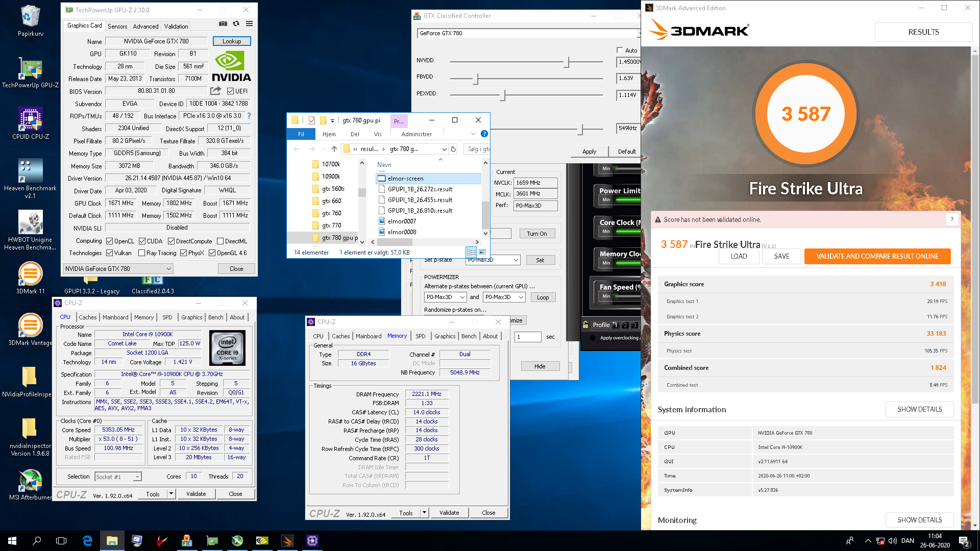The width and height of the screenshot is (980, 551).
Task: Toggle DirectML checkbox
Action: 220,241
